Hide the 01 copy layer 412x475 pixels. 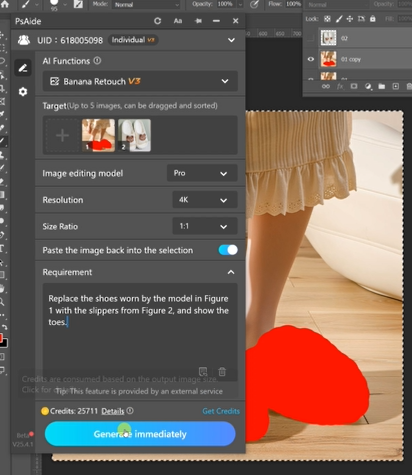pos(311,59)
